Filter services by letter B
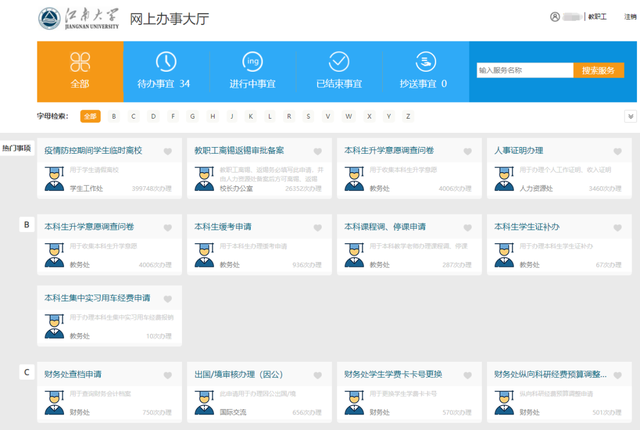Image resolution: width=640 pixels, height=430 pixels. pyautogui.click(x=115, y=116)
